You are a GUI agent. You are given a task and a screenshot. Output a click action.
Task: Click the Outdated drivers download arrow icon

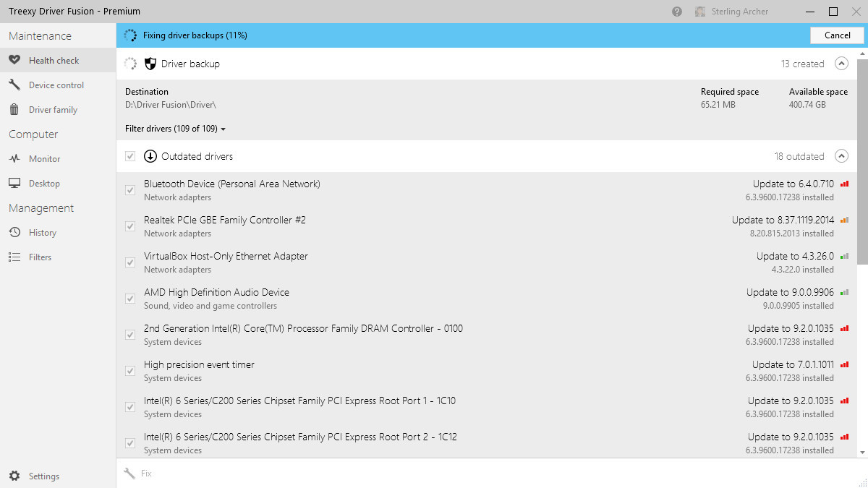(x=150, y=156)
